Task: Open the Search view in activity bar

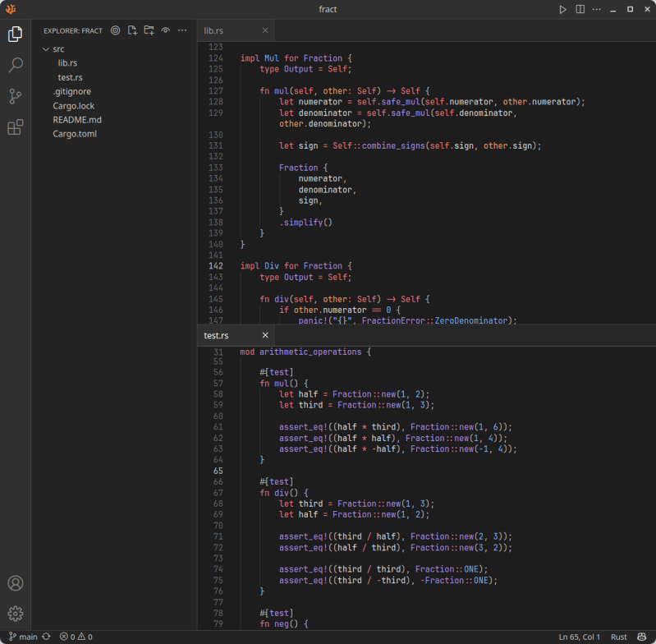Action: pos(15,65)
